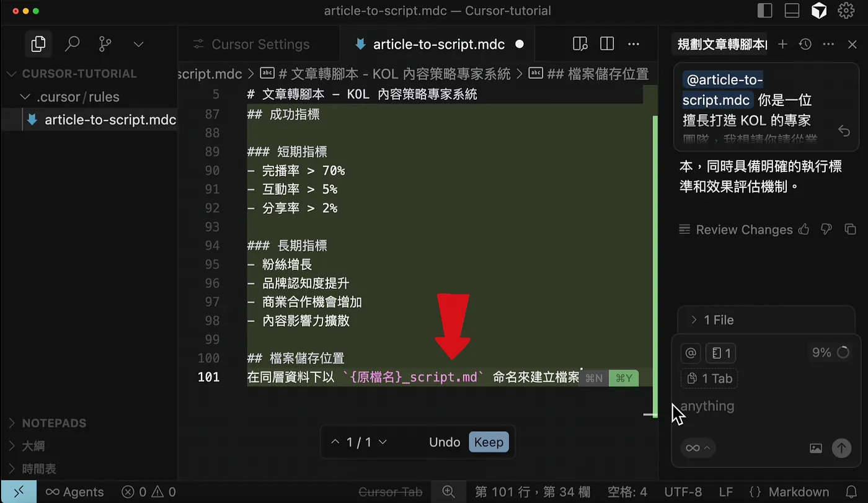Copy the chat response
This screenshot has width=868, height=503.
[851, 229]
